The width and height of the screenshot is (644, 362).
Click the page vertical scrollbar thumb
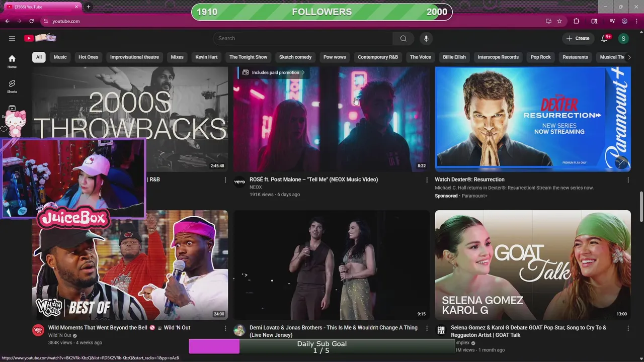click(x=641, y=206)
